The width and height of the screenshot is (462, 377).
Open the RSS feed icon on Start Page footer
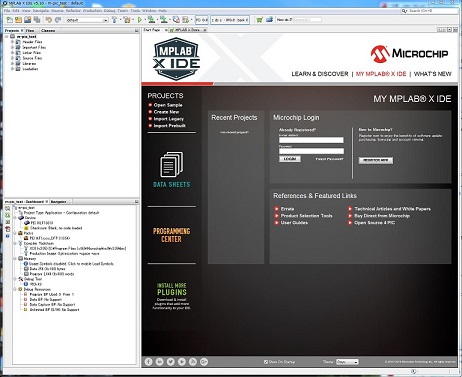coord(193,362)
